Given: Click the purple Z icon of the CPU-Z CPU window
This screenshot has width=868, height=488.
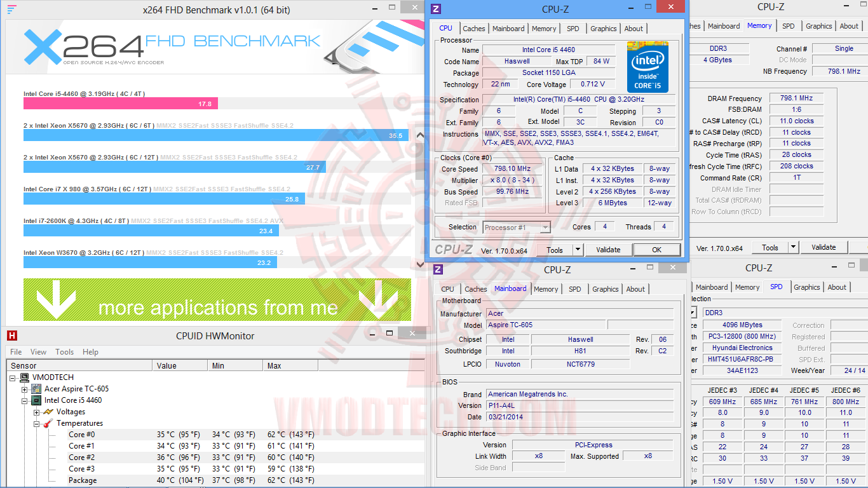Looking at the screenshot, I should 435,9.
